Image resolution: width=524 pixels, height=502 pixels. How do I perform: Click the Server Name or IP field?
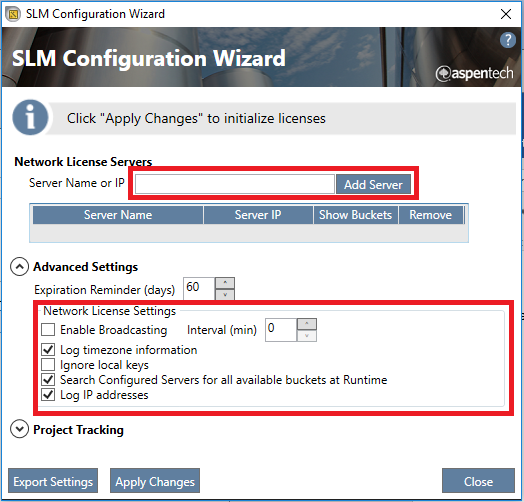coord(235,184)
